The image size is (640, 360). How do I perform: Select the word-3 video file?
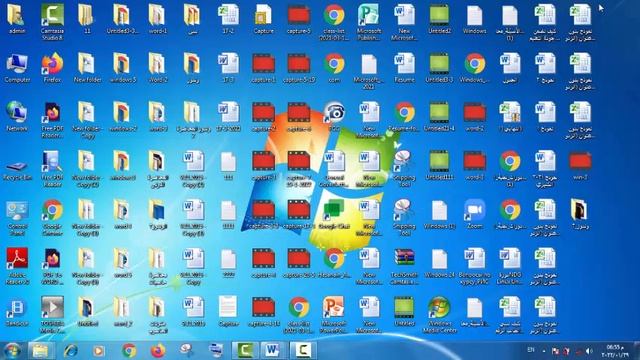click(475, 166)
